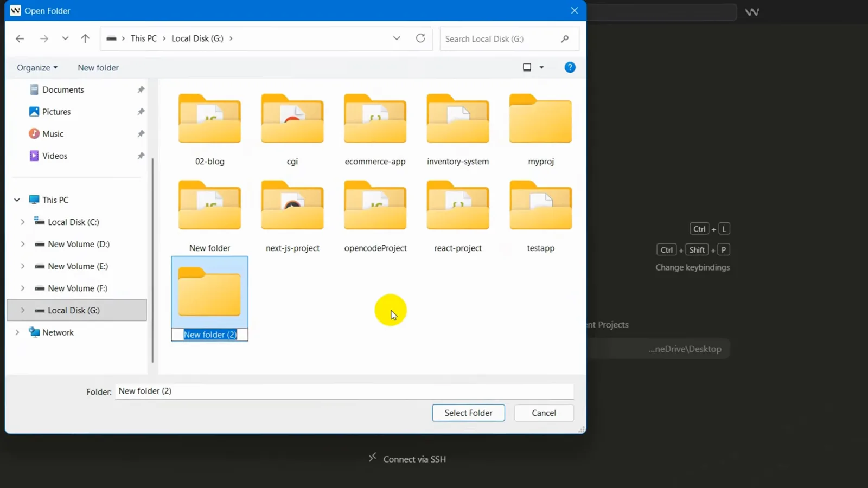Viewport: 868px width, 488px height.
Task: Collapse the This PC tree node
Action: [17, 200]
